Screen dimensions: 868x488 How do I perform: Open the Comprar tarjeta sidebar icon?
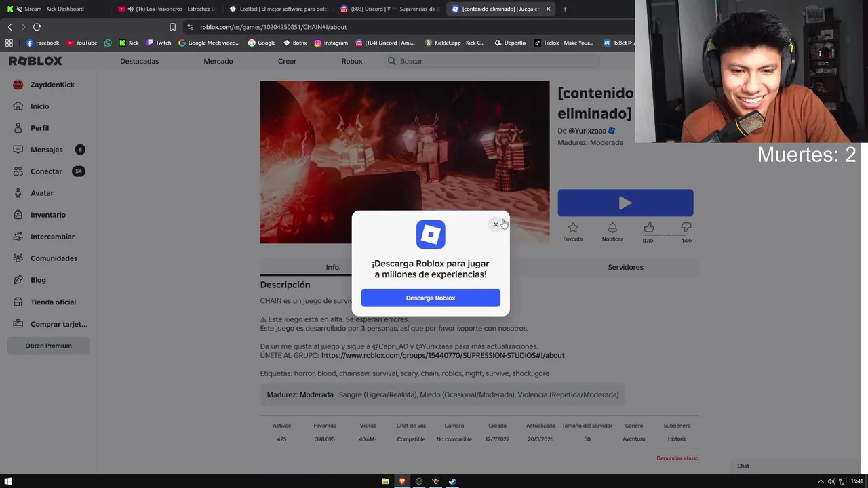pos(18,324)
